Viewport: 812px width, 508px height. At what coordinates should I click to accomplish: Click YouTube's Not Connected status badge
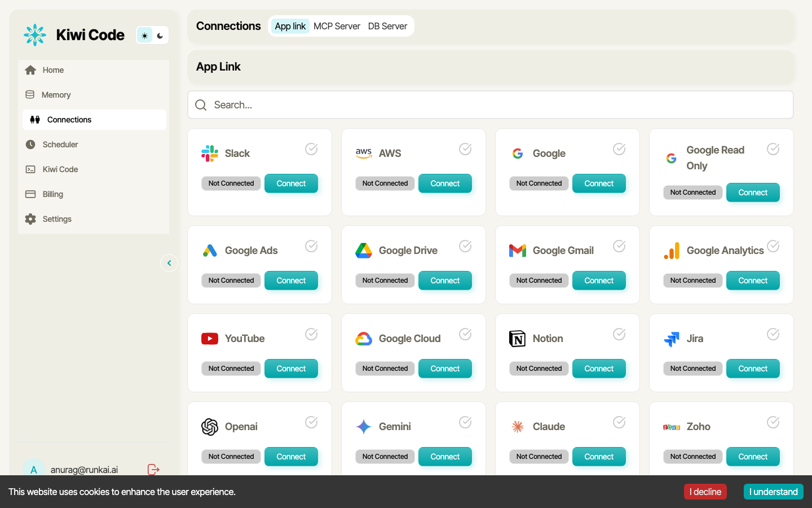[x=231, y=369]
